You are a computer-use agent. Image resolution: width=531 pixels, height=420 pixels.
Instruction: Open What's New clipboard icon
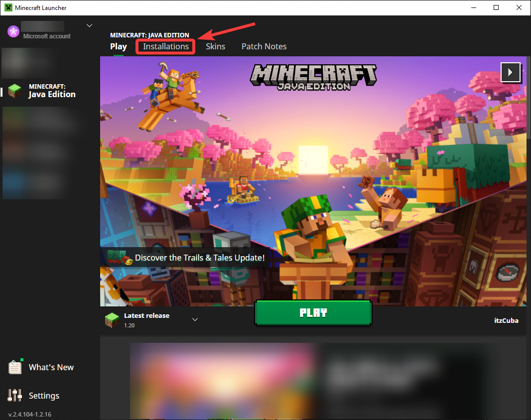pos(15,367)
